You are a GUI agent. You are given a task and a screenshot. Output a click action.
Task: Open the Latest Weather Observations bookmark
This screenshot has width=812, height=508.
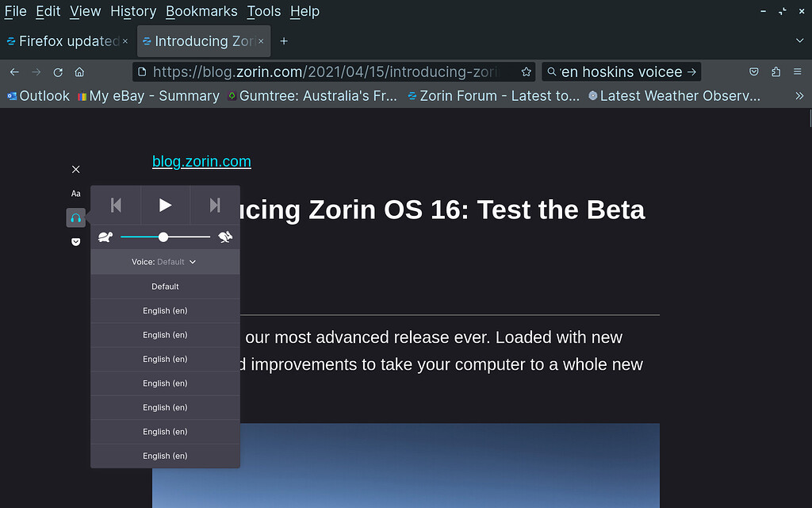coord(674,96)
